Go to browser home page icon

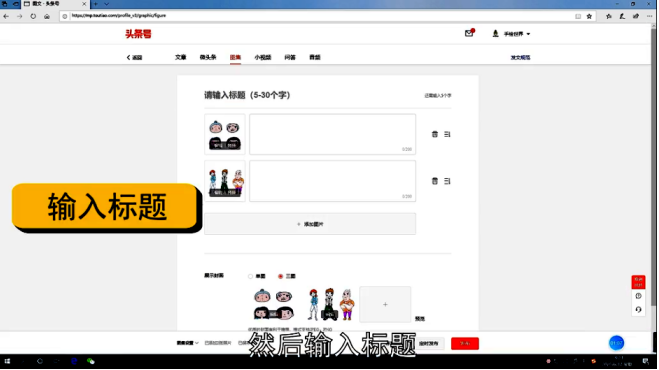[47, 16]
